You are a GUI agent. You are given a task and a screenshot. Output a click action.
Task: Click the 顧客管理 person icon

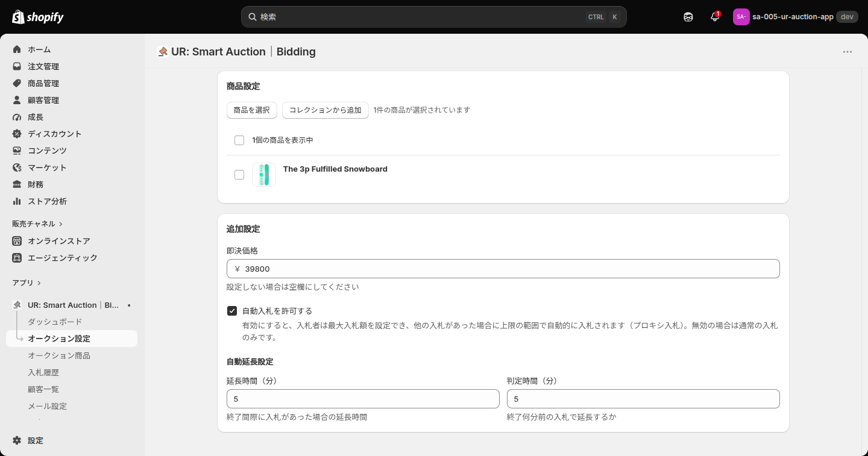coord(17,100)
